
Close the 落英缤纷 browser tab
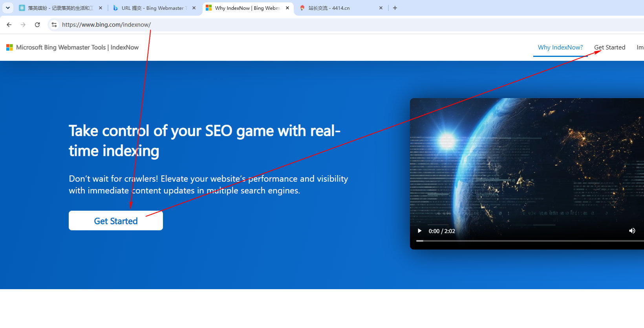click(101, 8)
